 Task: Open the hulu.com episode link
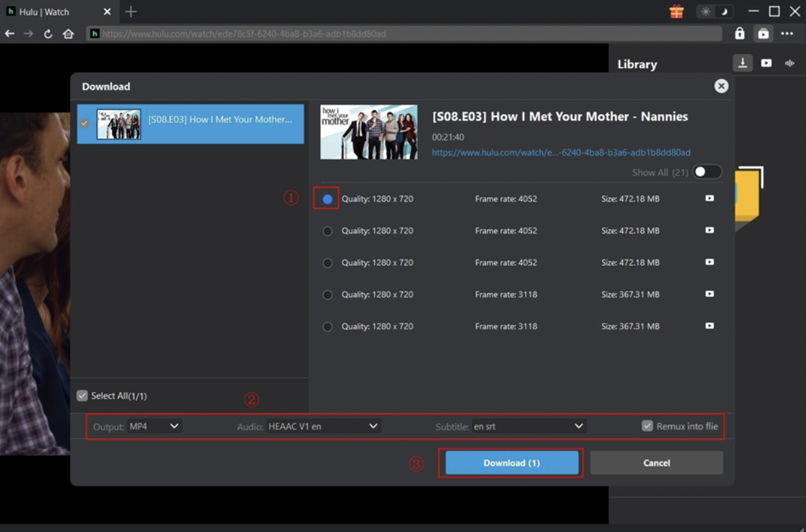[561, 153]
